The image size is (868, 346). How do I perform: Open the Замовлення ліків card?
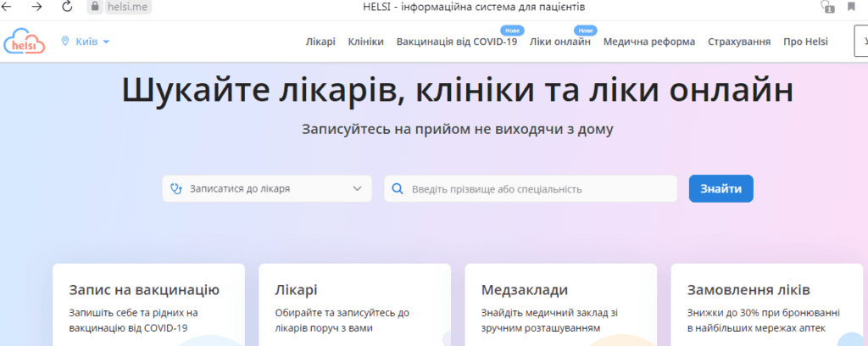[766, 304]
